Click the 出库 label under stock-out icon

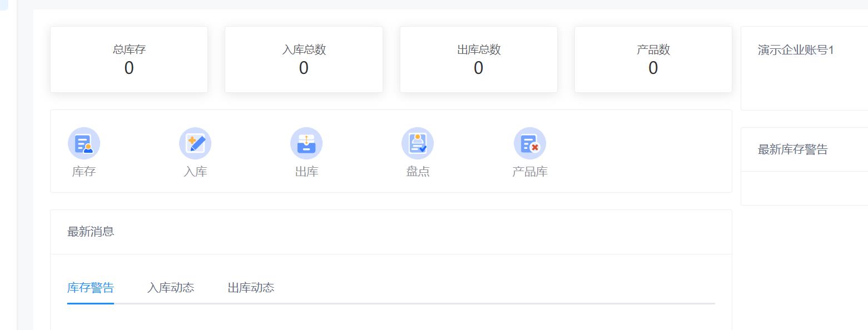[x=306, y=172]
